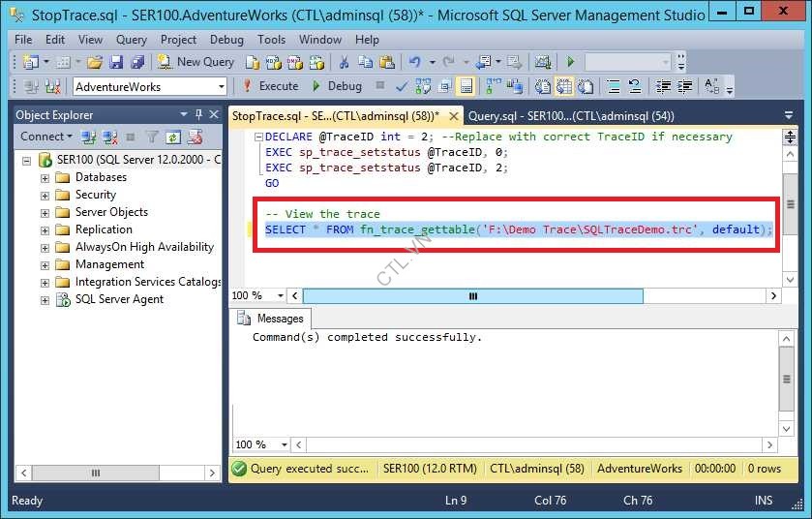Click the editor horizontal scrollbar thumb
This screenshot has height=519, width=812.
(x=472, y=296)
